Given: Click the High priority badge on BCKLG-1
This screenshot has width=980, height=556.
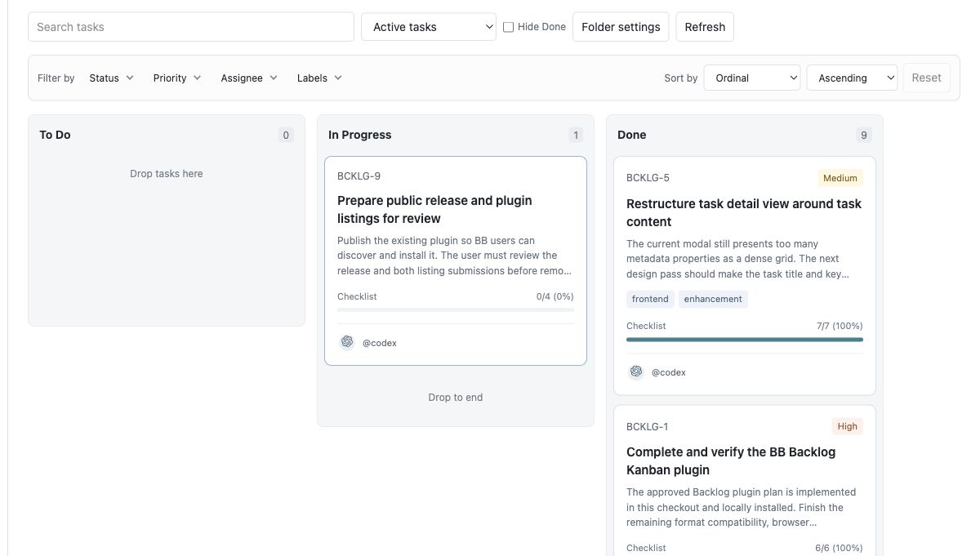Looking at the screenshot, I should coord(848,426).
